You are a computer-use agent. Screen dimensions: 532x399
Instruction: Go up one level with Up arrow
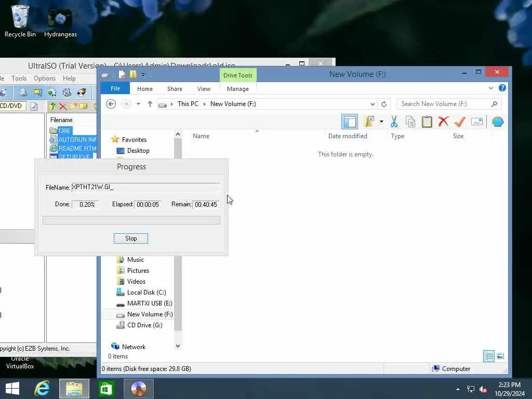150,104
